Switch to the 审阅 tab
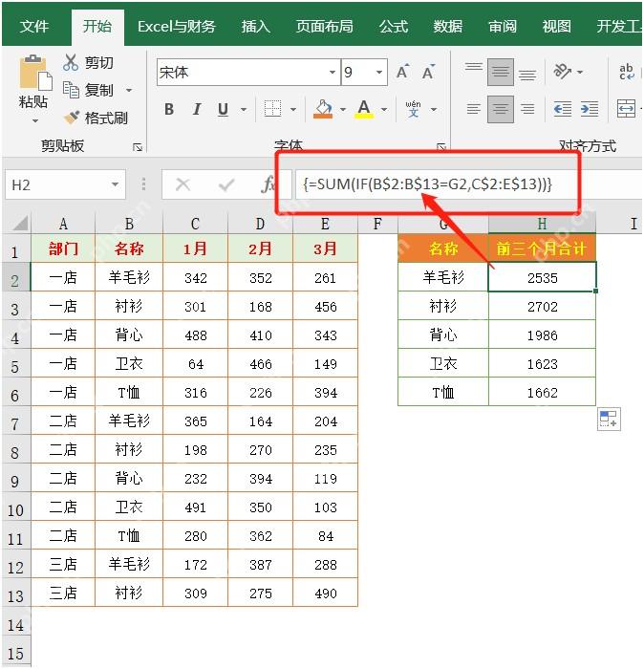This screenshot has height=669, width=644. (503, 27)
